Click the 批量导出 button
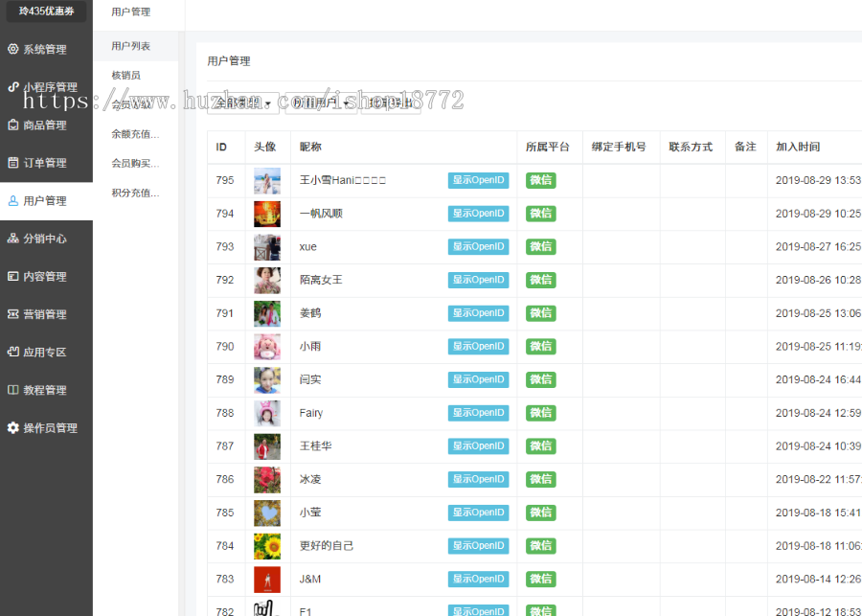Viewport: 862px width, 616px height. (x=391, y=103)
